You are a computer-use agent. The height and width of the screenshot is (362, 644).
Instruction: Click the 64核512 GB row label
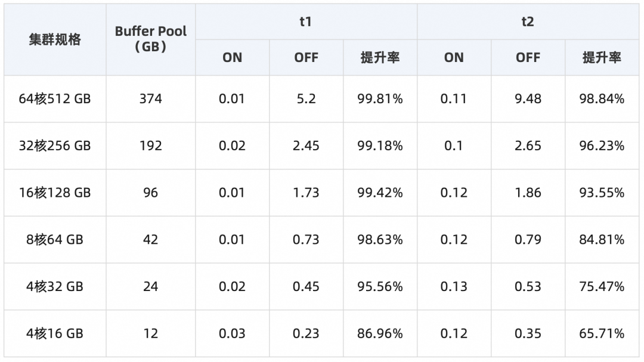click(x=55, y=98)
